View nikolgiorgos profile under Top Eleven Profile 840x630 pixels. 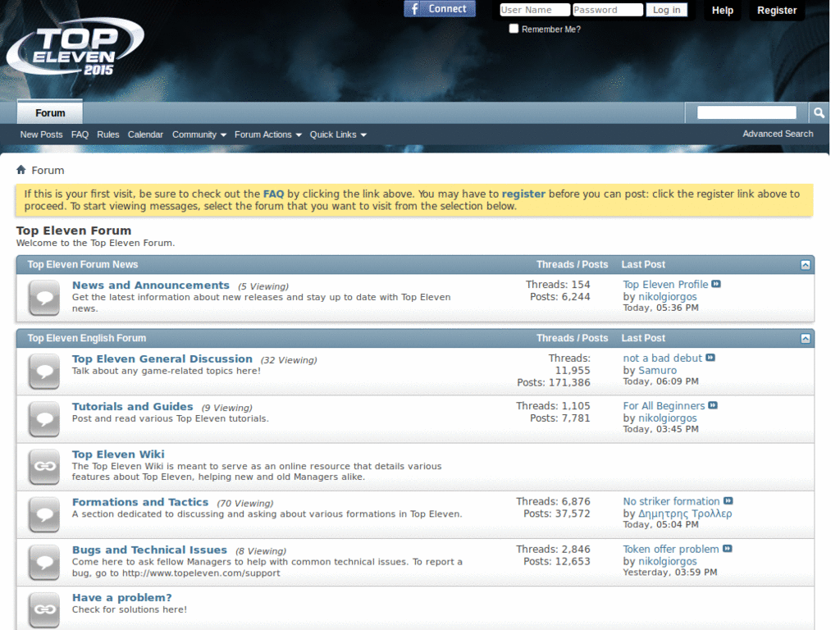668,296
